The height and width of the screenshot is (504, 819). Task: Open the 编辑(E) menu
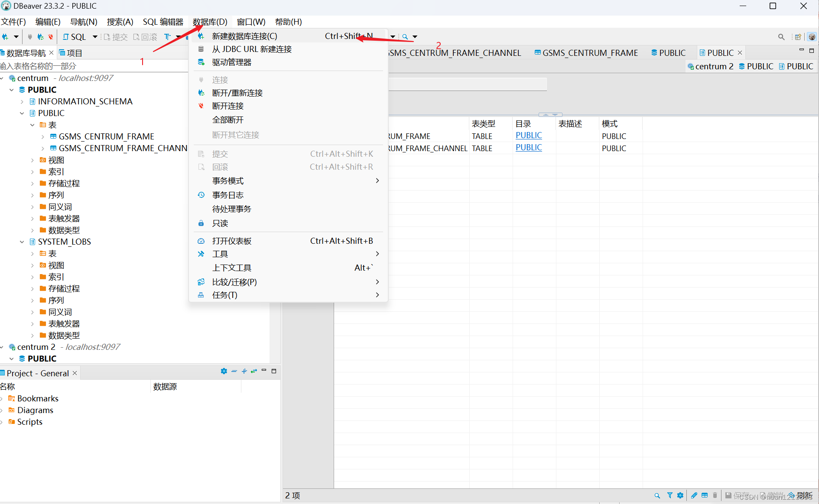point(48,22)
